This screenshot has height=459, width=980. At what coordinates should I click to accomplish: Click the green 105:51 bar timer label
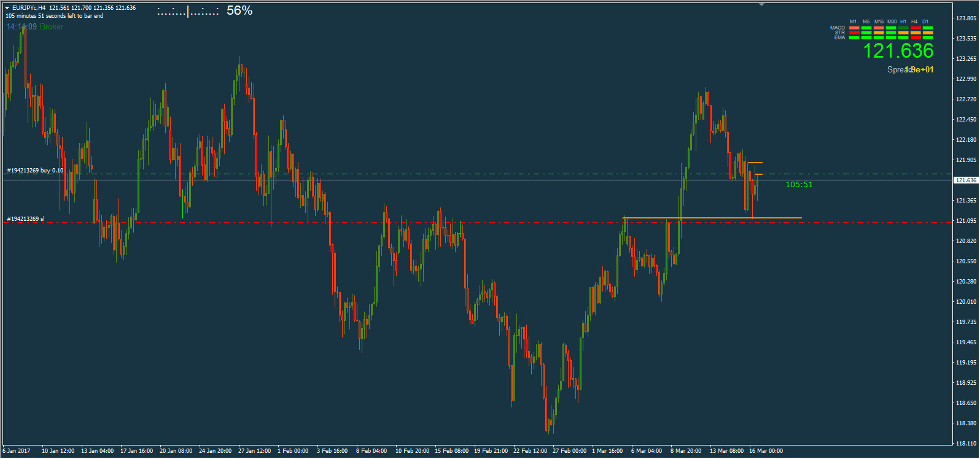[799, 185]
